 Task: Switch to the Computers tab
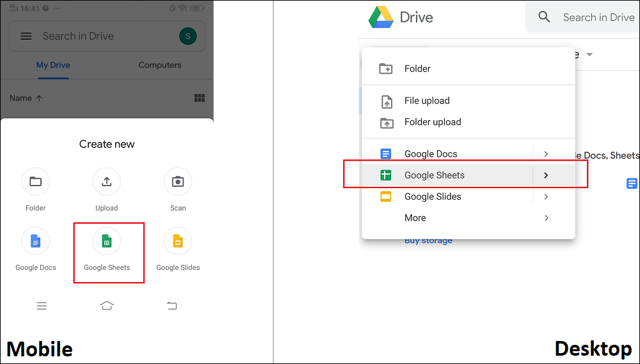[159, 65]
